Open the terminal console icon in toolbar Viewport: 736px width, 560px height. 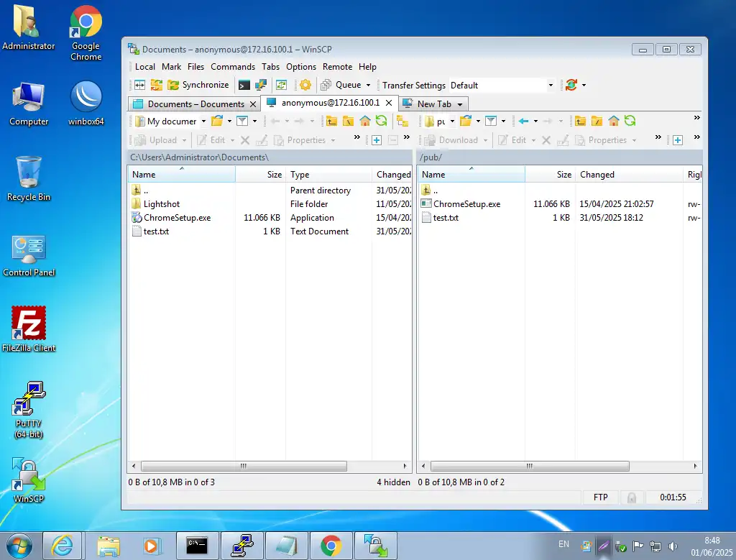[244, 85]
